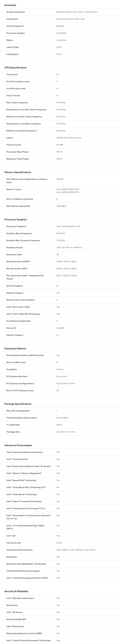This screenshot has width=120, height=644.
Task: Open the Products formerly Alder Lake link
Action: coord(70,19)
